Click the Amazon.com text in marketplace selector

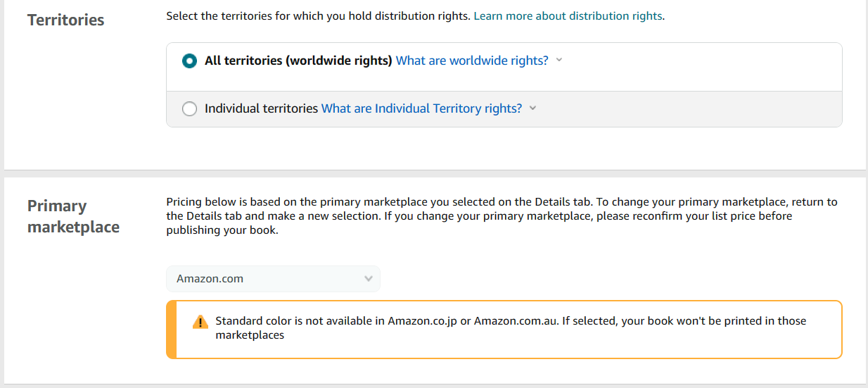pyautogui.click(x=210, y=279)
